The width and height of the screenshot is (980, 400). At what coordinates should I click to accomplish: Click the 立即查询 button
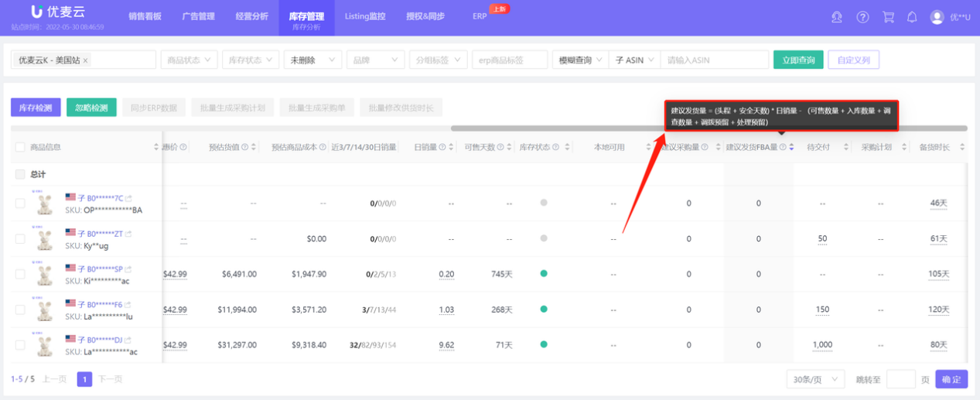[797, 60]
